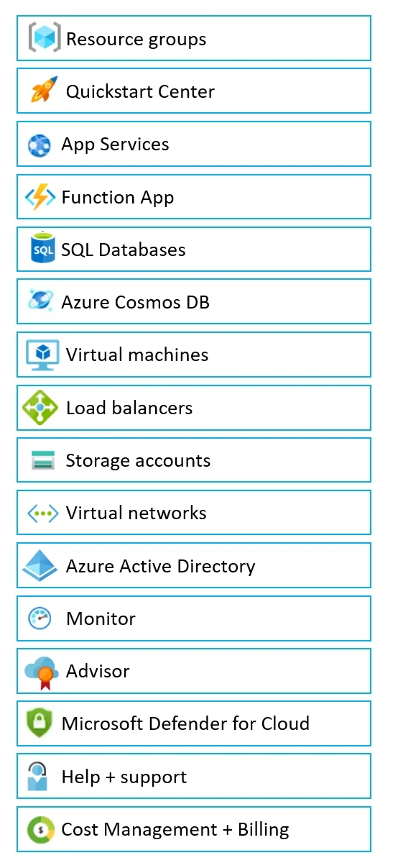Click the Virtual networks arrows icon
Screen dimensions: 403x868
[42, 513]
